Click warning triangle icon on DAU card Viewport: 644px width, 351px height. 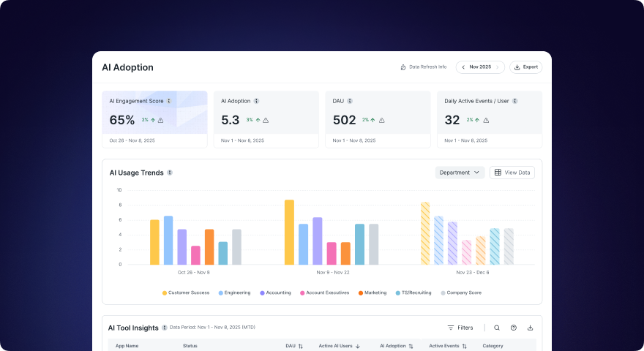(382, 120)
